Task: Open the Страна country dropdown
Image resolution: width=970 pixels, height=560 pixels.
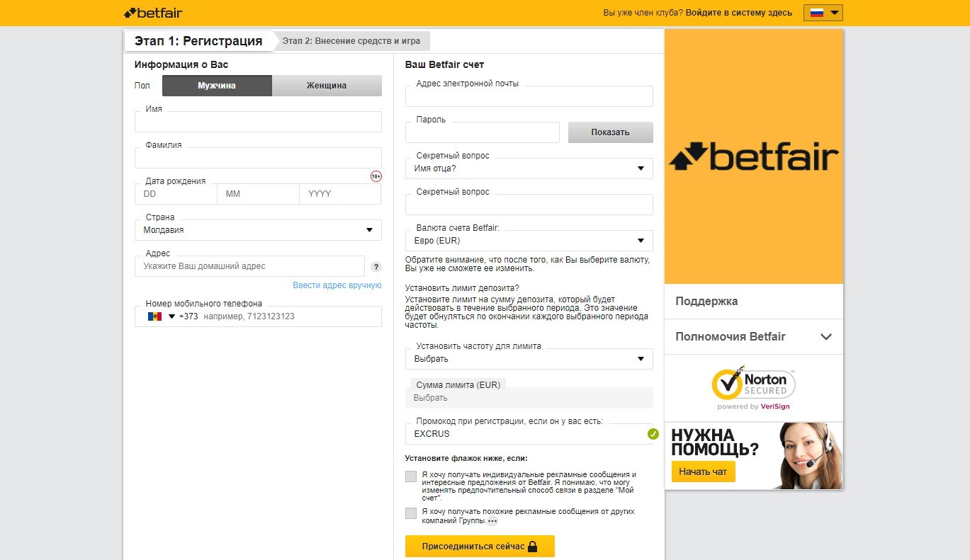Action: [258, 230]
